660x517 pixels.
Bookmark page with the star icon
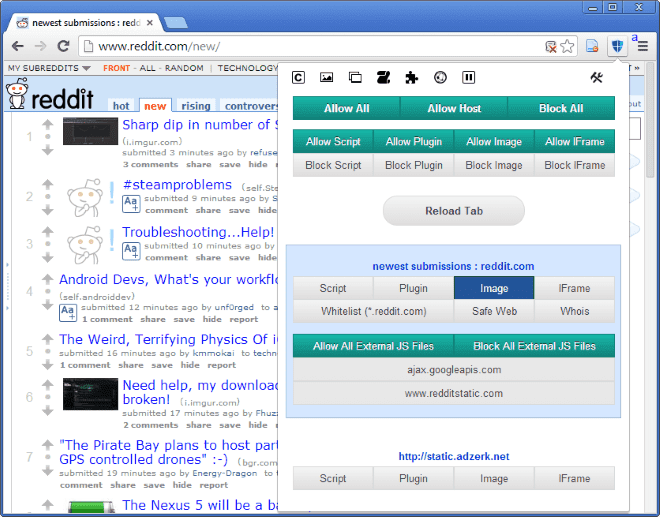(x=567, y=46)
